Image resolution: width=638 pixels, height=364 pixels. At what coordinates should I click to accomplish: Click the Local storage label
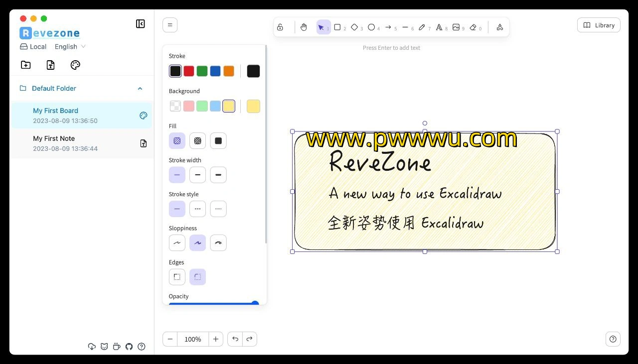coord(33,47)
